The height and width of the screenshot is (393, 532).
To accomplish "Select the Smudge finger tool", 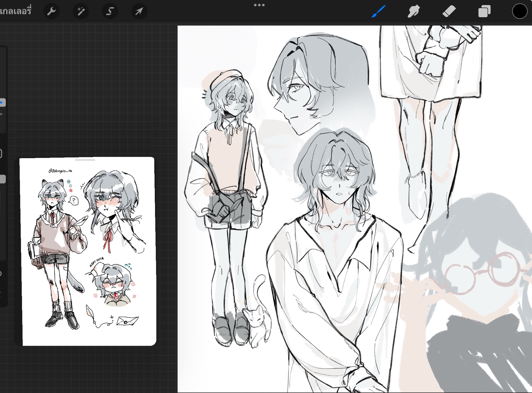I will [x=413, y=11].
